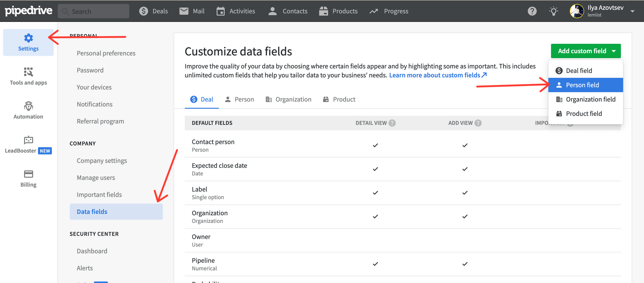Open the Settings gear in sidebar

point(28,39)
